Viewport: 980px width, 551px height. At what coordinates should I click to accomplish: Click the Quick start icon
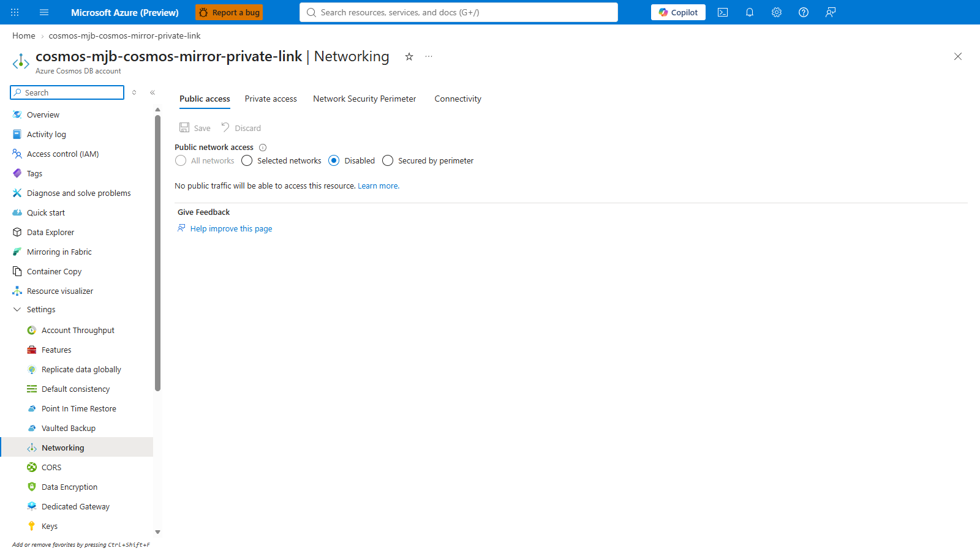tap(17, 212)
